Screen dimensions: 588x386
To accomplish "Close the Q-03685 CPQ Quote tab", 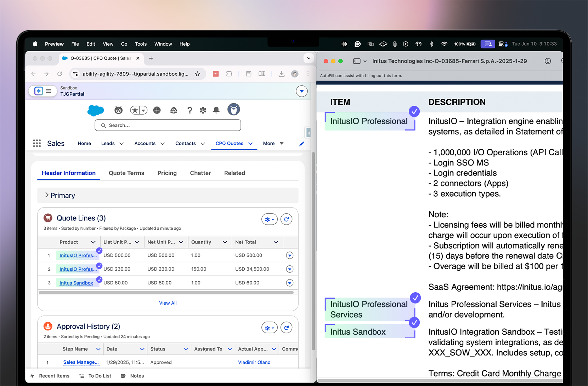I will click(138, 58).
